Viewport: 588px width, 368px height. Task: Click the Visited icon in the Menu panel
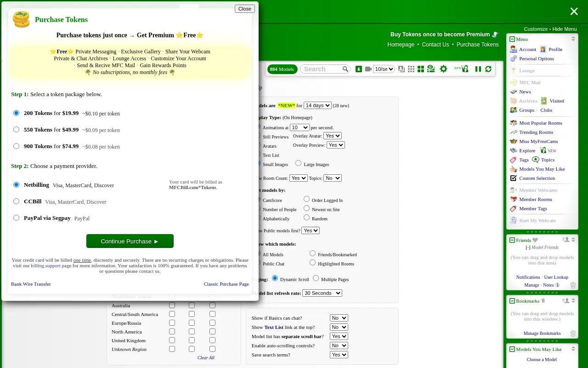tap(544, 101)
